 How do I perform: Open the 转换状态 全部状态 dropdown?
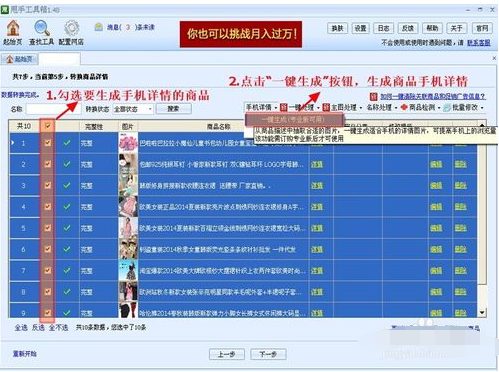click(x=133, y=109)
